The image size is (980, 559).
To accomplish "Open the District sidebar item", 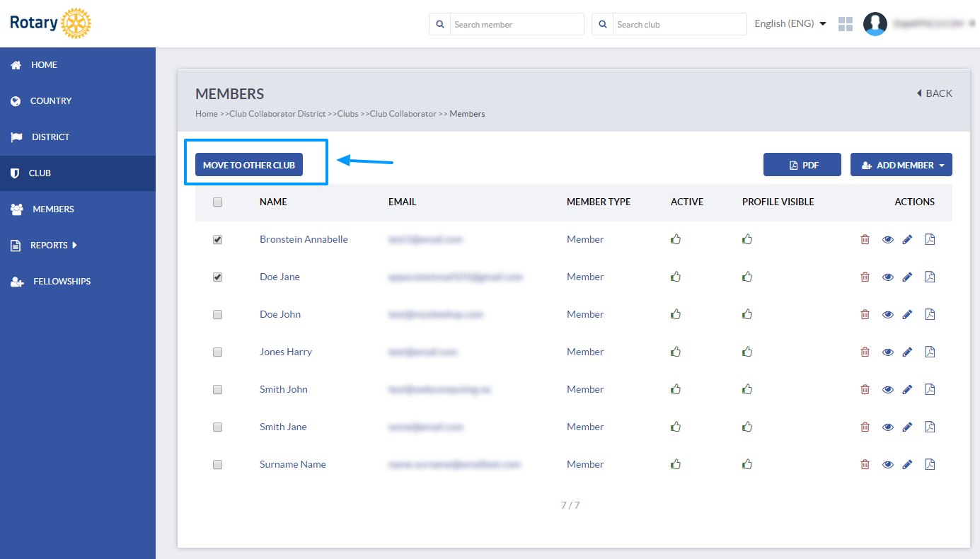I will point(78,137).
